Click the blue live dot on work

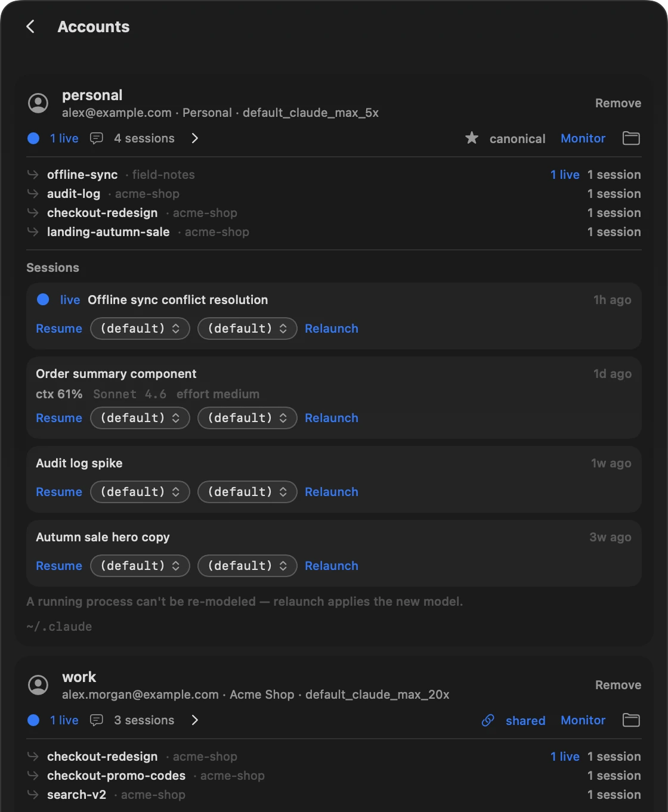pyautogui.click(x=33, y=720)
